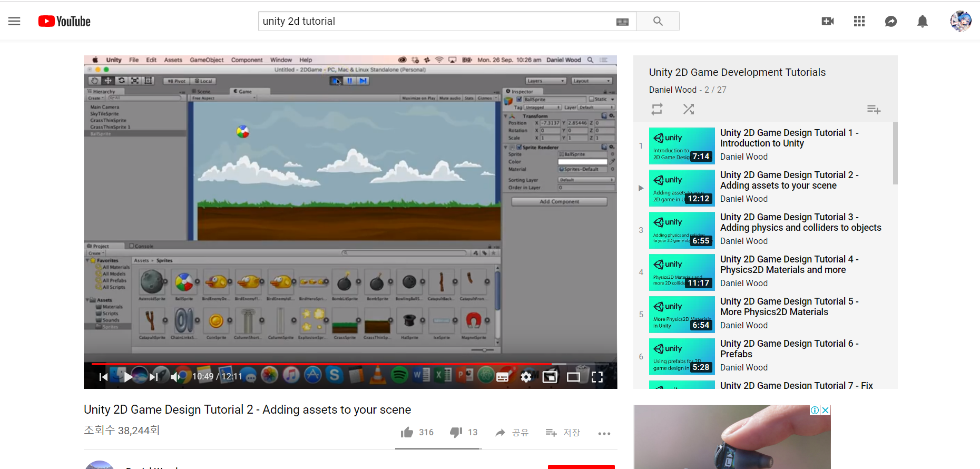Image resolution: width=980 pixels, height=469 pixels.
Task: Click the 12:12 thumbnail in playlist
Action: [x=682, y=188]
